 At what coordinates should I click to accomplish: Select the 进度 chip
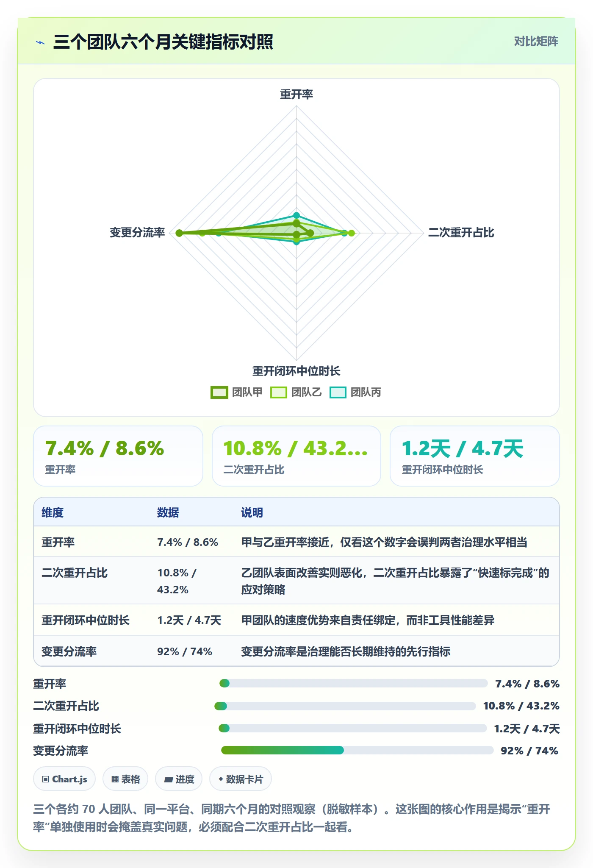tap(179, 779)
